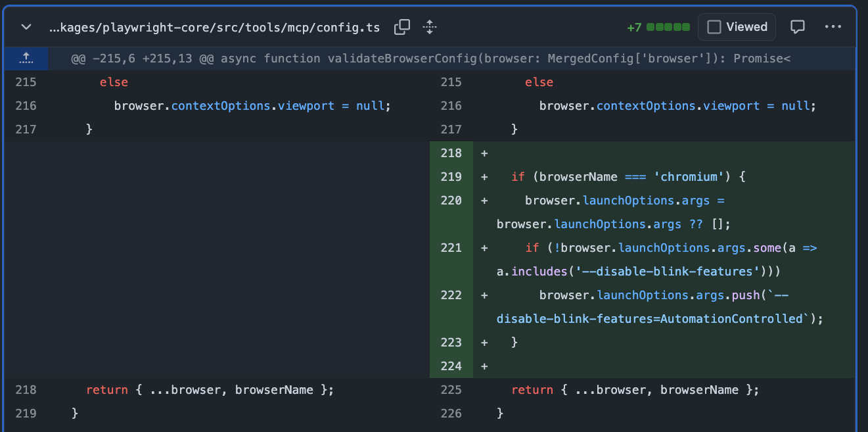Click the right-side "else" keyword on line 215
The height and width of the screenshot is (432, 868).
(539, 82)
